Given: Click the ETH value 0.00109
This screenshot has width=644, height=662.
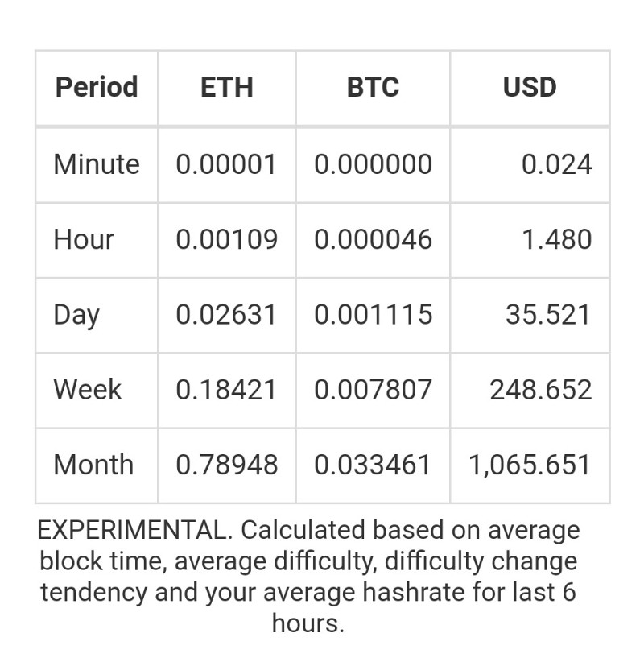Looking at the screenshot, I should pyautogui.click(x=227, y=239).
